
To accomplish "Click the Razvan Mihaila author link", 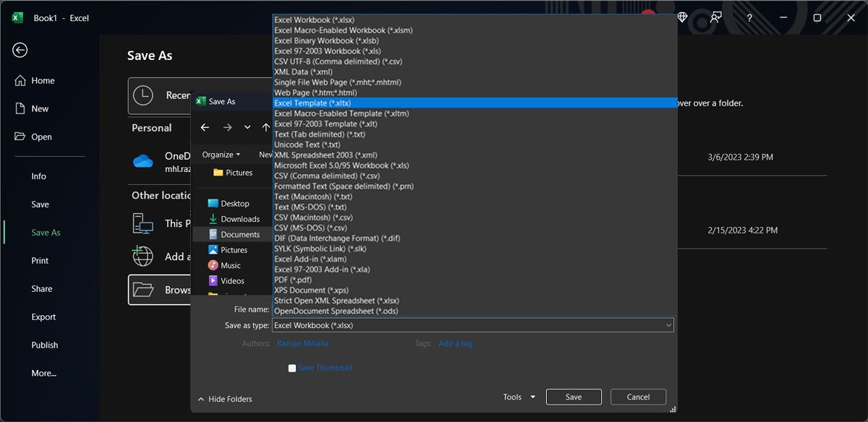I will pos(302,344).
